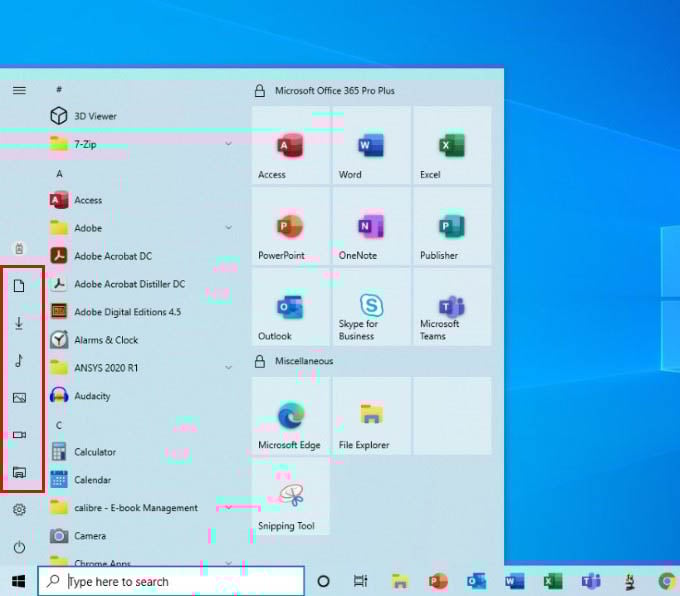
Task: Open Task View on taskbar
Action: pos(360,581)
